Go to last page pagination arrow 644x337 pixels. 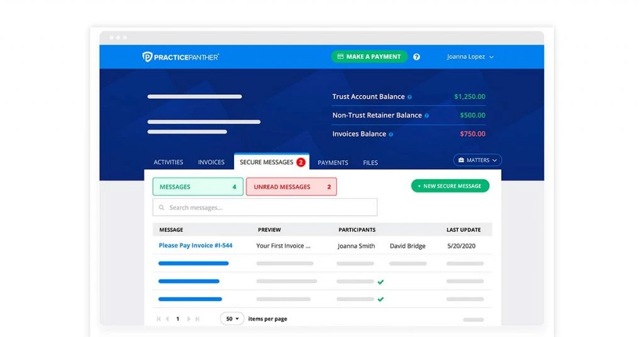pyautogui.click(x=197, y=319)
